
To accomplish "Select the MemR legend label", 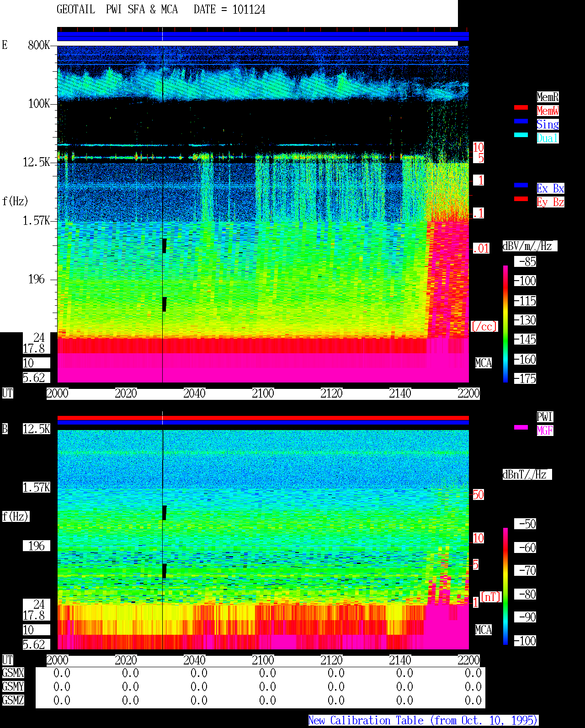I will pos(548,97).
